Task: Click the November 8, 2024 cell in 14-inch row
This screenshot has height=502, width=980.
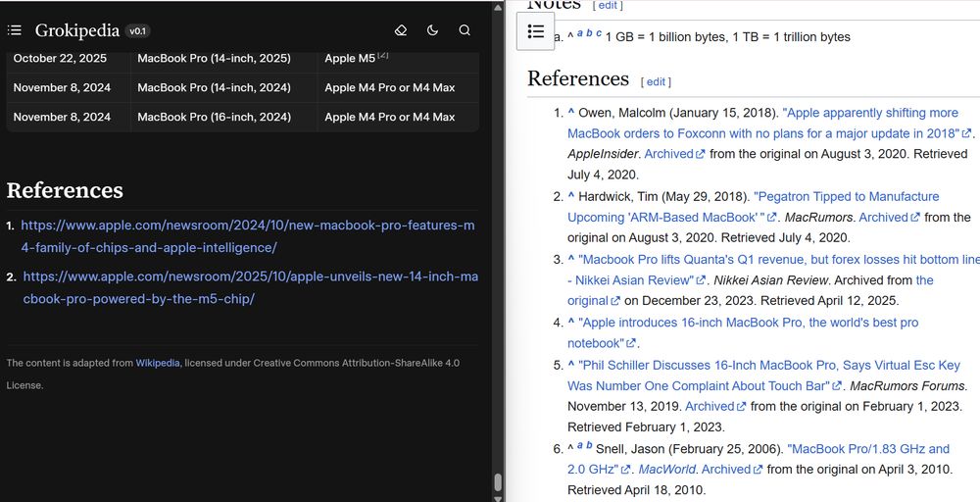Action: pyautogui.click(x=68, y=87)
